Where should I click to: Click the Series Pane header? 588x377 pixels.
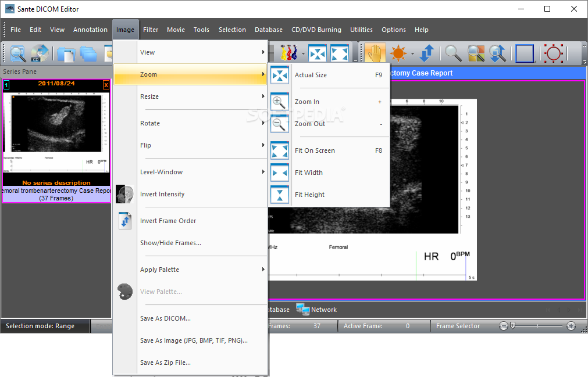coord(56,71)
